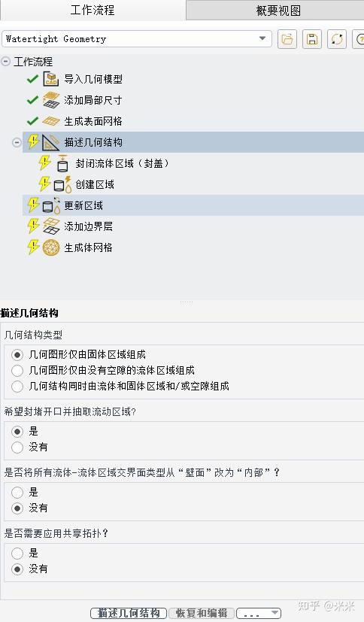Choose 是 under 是否需要应用共享拓扑

(x=17, y=554)
